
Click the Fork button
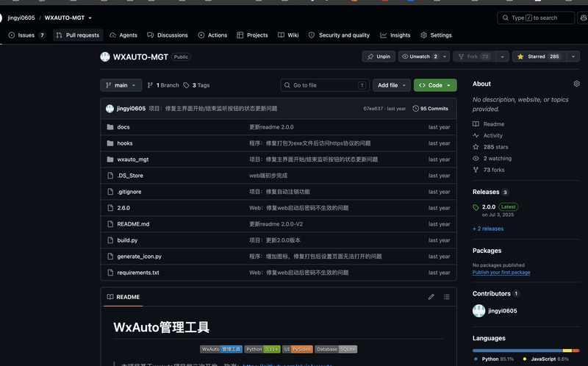(474, 57)
